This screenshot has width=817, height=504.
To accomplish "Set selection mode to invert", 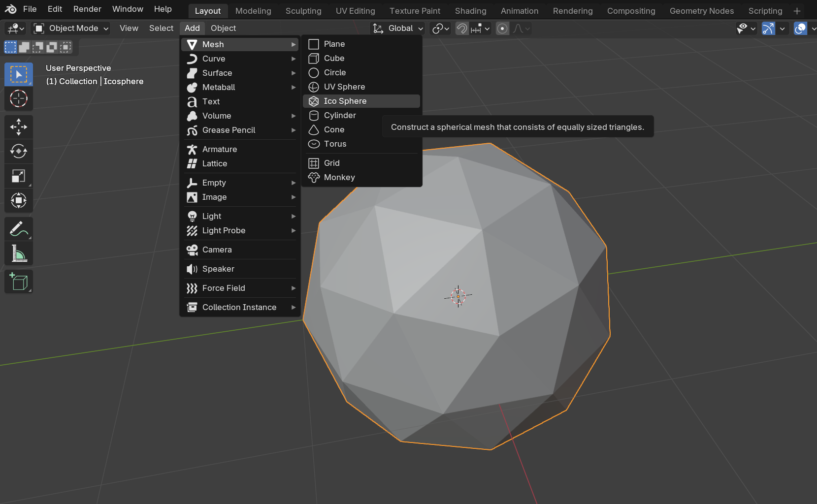I will [x=52, y=47].
